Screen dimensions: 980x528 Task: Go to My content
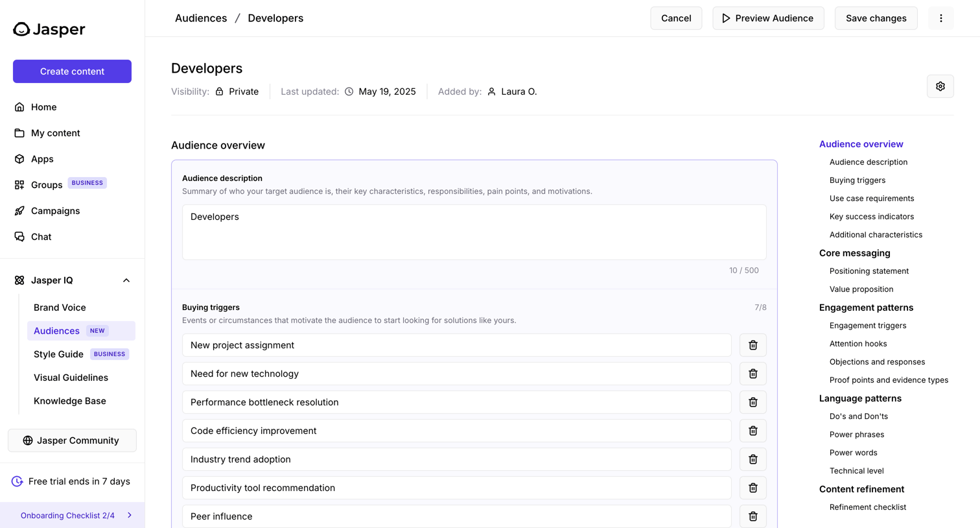pyautogui.click(x=56, y=133)
